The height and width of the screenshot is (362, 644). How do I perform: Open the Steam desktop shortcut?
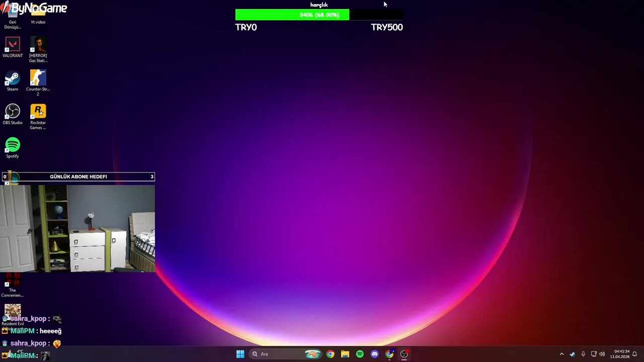pyautogui.click(x=13, y=81)
